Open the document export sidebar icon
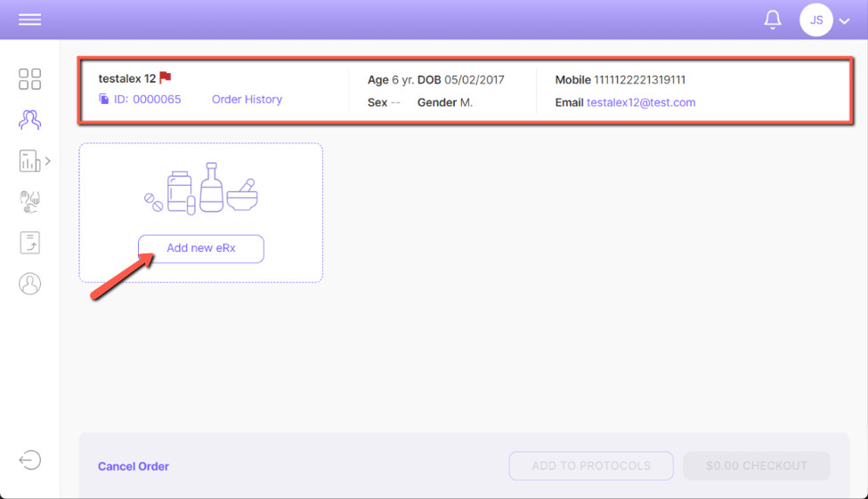868x499 pixels. point(30,243)
